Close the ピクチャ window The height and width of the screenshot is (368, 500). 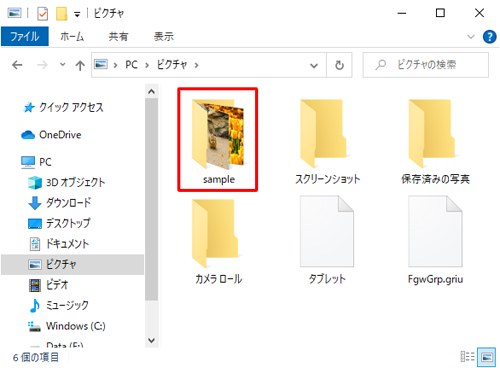pos(479,13)
